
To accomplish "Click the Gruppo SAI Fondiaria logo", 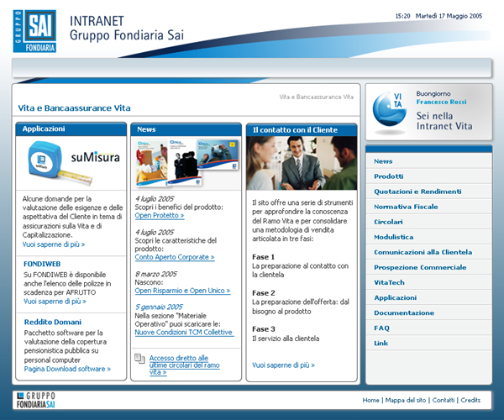I will click(34, 31).
